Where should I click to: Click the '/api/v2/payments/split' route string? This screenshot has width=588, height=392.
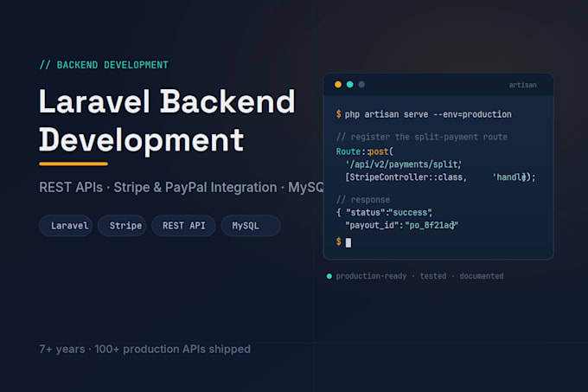pos(404,164)
